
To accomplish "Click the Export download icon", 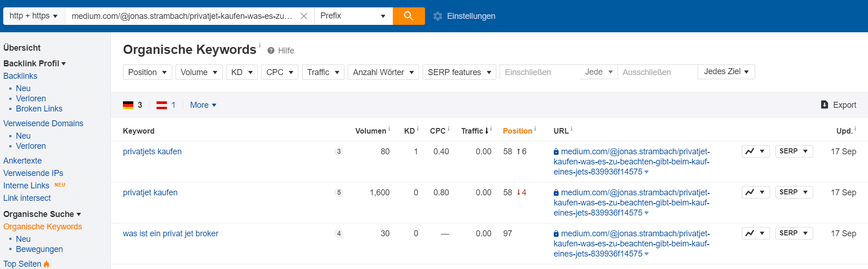I will tap(825, 105).
